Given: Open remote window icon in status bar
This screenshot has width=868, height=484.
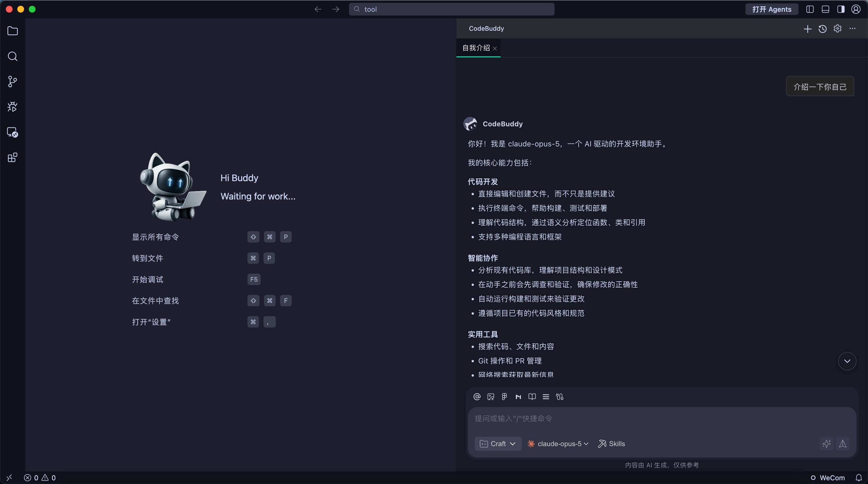Looking at the screenshot, I should coord(9,478).
